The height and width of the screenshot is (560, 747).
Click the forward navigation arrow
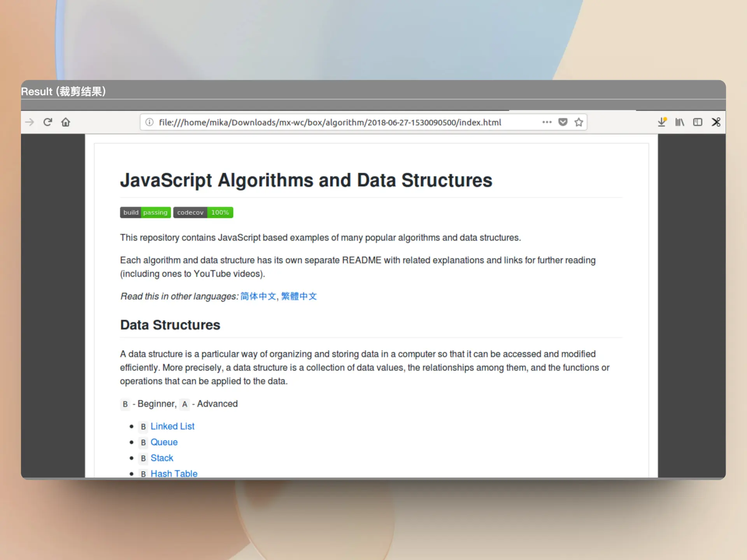point(30,122)
